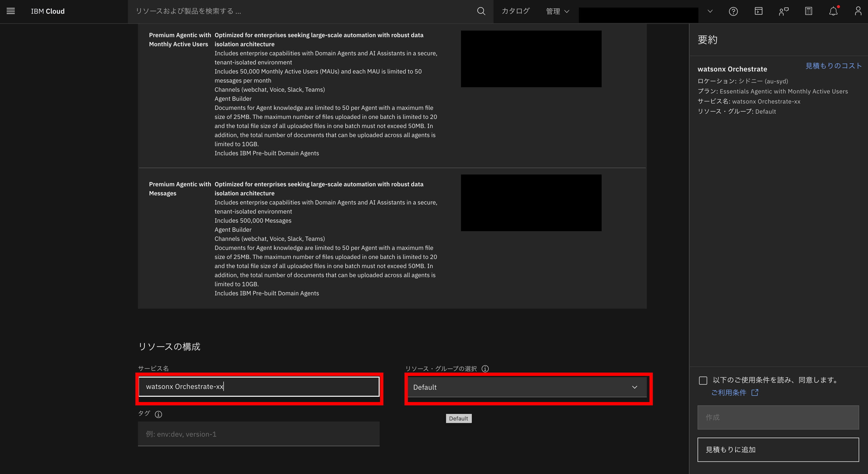Click the サービス名 text field

point(259,386)
